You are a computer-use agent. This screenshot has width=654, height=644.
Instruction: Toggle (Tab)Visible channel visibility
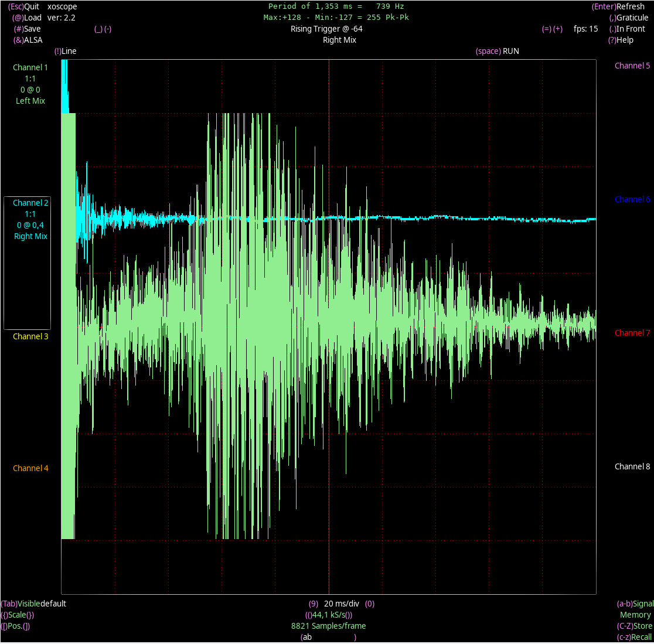pos(21,604)
